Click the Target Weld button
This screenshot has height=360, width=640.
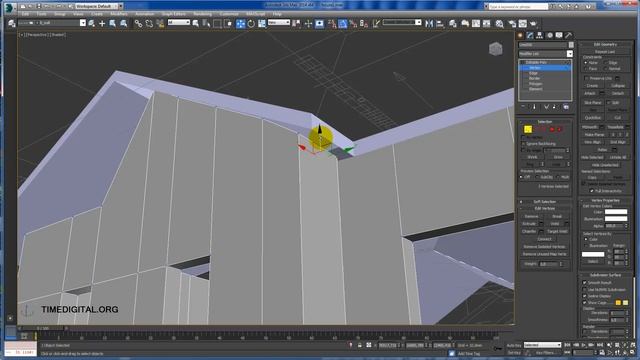557,231
